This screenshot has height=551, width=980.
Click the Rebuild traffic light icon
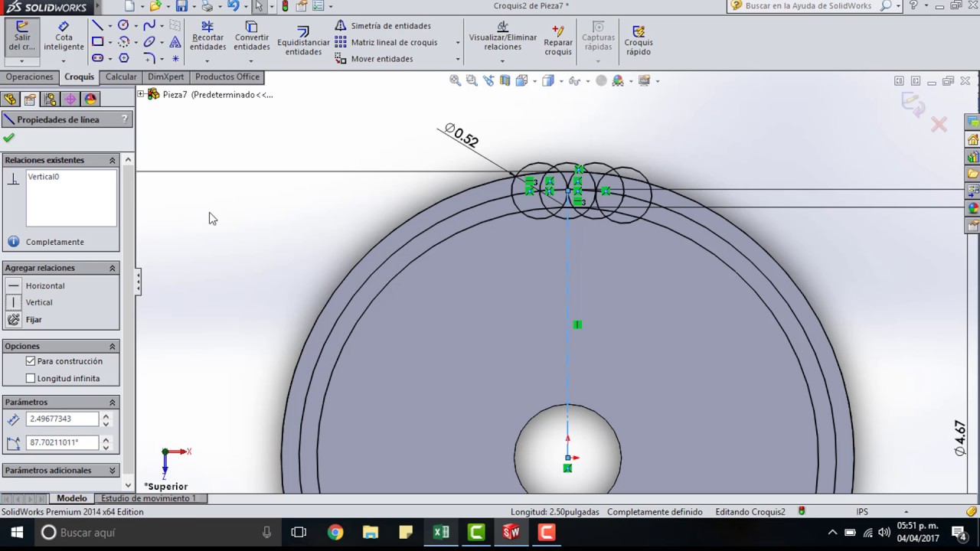click(x=285, y=6)
